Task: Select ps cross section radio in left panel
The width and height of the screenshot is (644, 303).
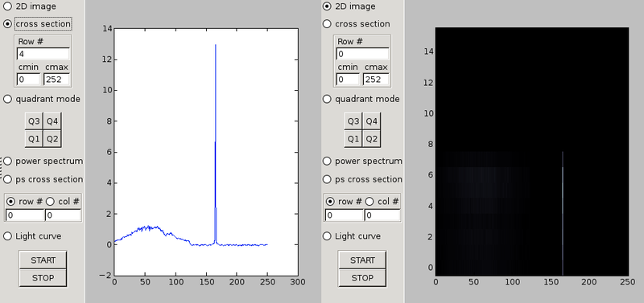Action: point(7,179)
